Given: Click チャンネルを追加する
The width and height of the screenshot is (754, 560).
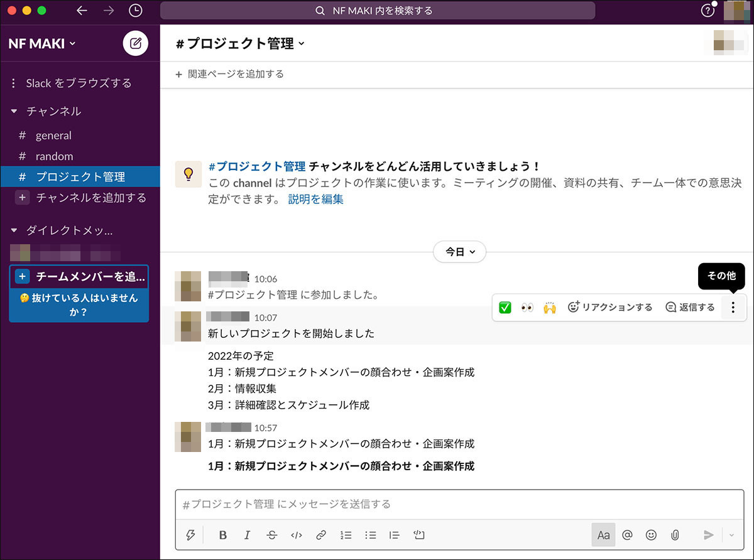Looking at the screenshot, I should point(80,198).
